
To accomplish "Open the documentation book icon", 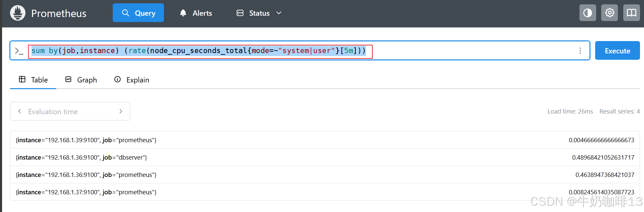I will (x=632, y=13).
